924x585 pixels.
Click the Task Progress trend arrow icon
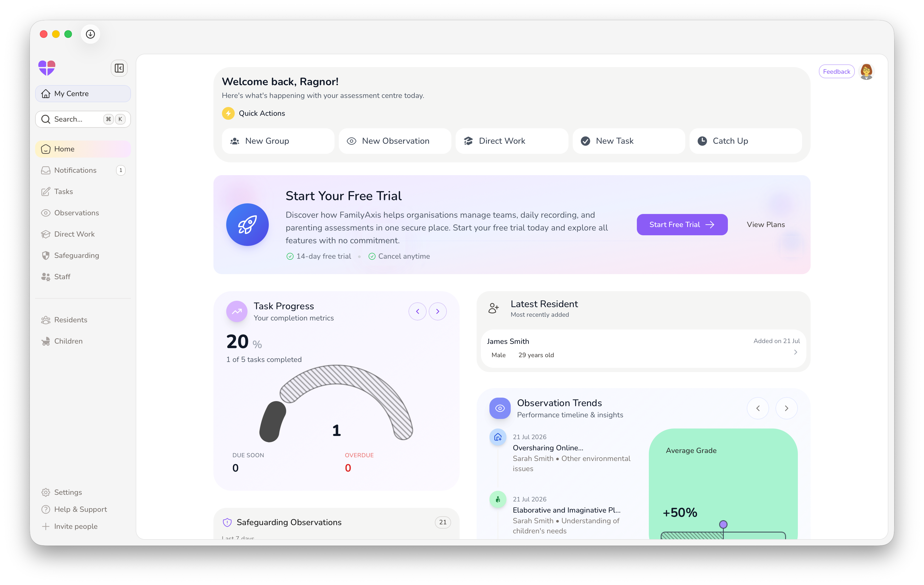[237, 311]
